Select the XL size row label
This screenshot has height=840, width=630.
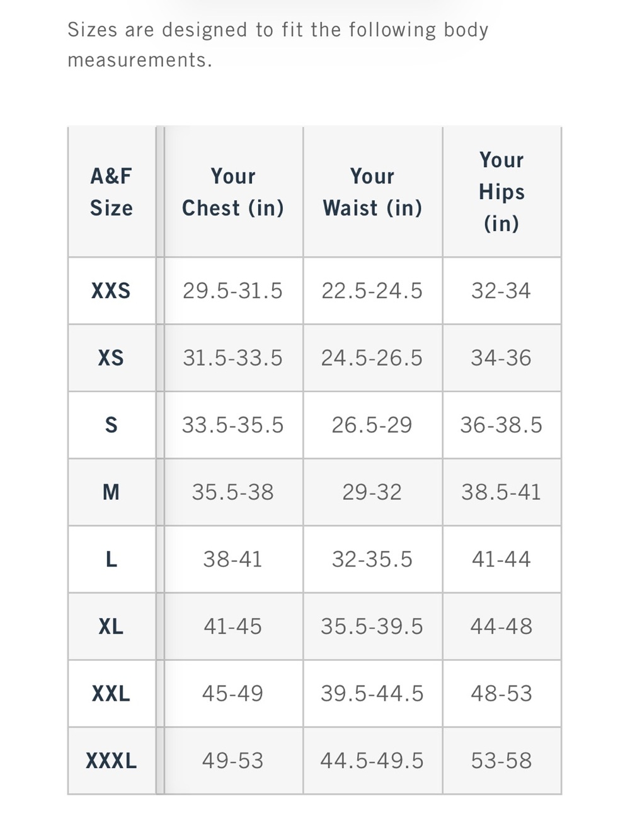tap(111, 626)
